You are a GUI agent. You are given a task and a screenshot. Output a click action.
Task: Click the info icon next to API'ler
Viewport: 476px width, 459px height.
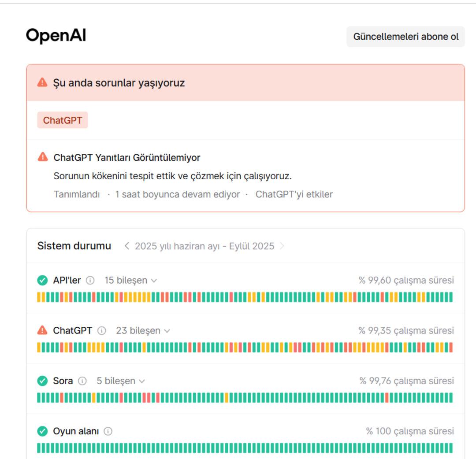(x=90, y=280)
